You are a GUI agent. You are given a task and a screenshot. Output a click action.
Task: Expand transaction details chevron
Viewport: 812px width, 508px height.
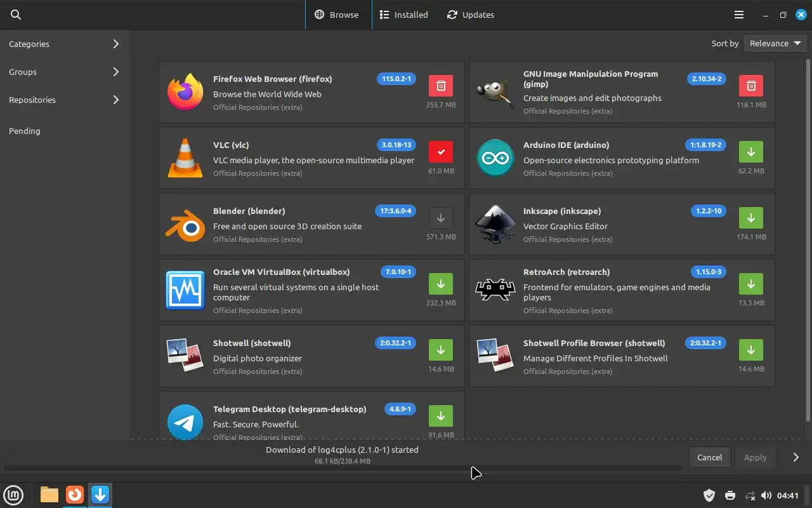(796, 457)
